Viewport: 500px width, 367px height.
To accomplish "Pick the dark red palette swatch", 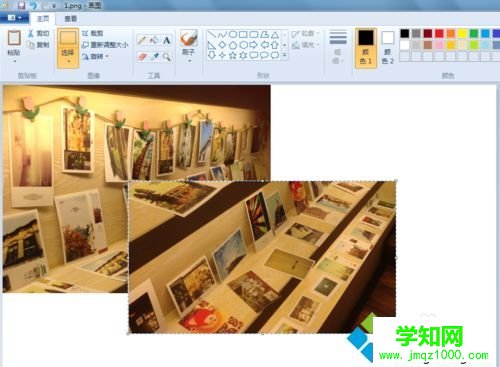I will [428, 33].
